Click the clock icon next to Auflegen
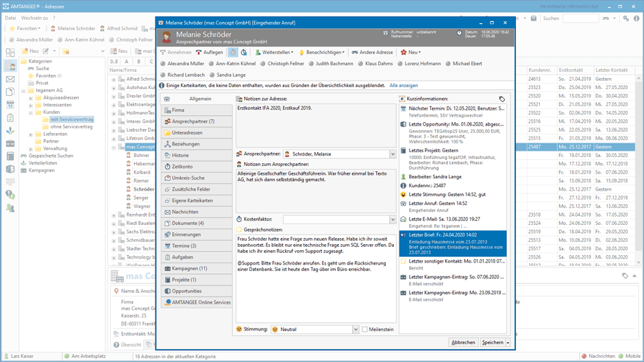The height and width of the screenshot is (362, 644). coord(233,52)
